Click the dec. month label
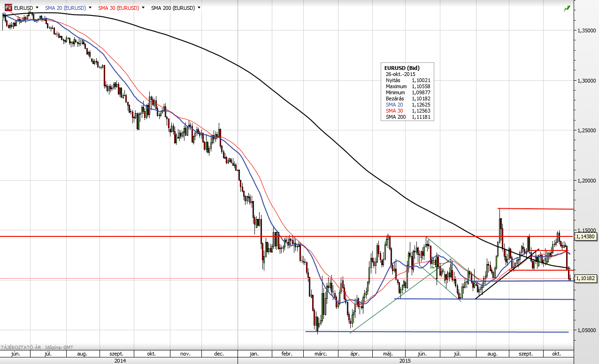Image resolution: width=599 pixels, height=364 pixels. pos(219,354)
